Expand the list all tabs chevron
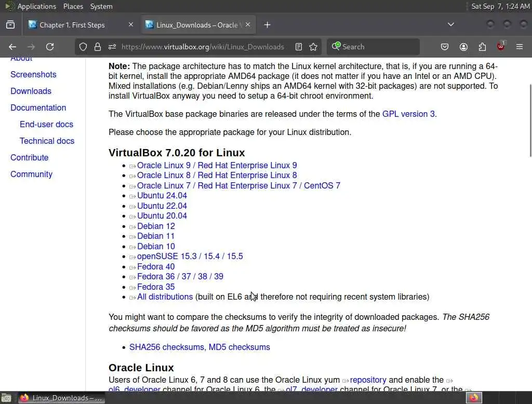 (451, 24)
